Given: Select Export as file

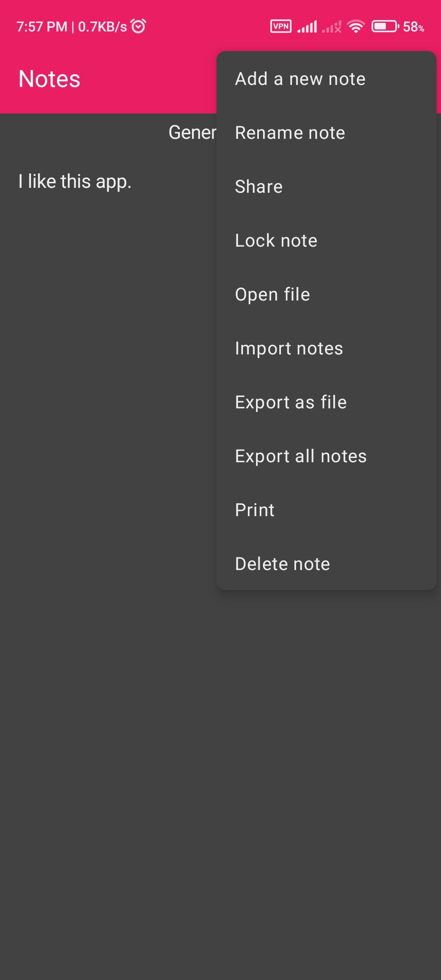Looking at the screenshot, I should (x=326, y=402).
